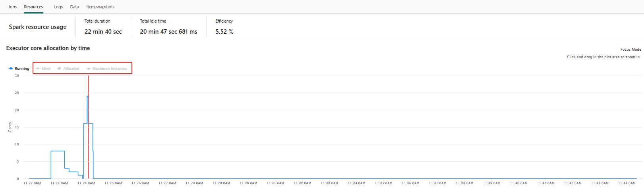Enable the Allocated legend series
644x193 pixels.
click(x=68, y=69)
